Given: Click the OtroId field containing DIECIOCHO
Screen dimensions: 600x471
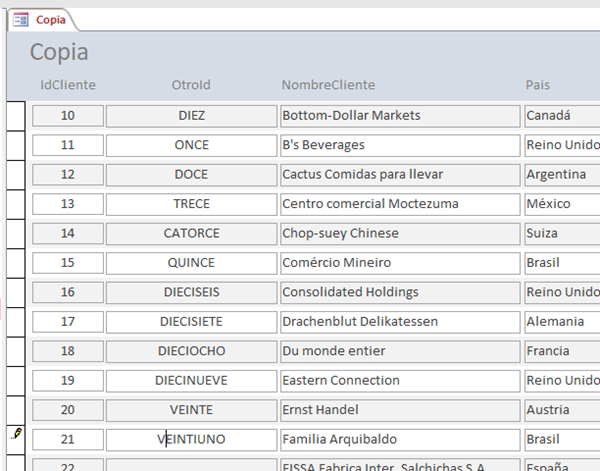Looking at the screenshot, I should pos(191,351).
